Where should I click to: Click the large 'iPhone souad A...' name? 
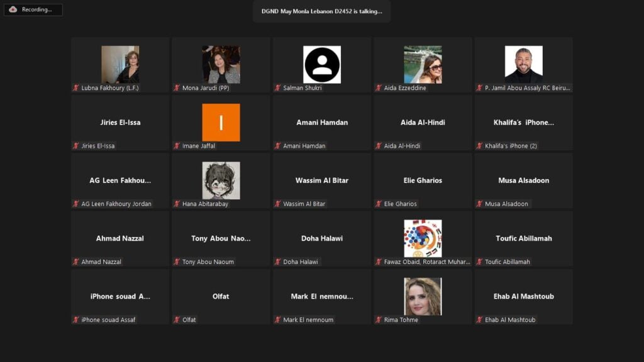click(120, 297)
